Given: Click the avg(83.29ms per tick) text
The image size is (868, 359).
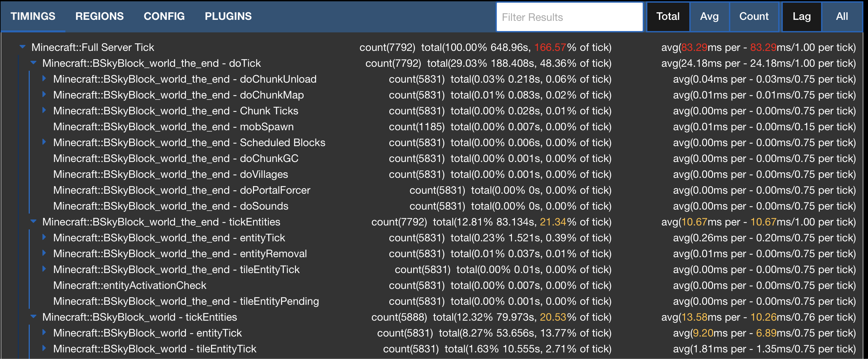Looking at the screenshot, I should pos(758,47).
